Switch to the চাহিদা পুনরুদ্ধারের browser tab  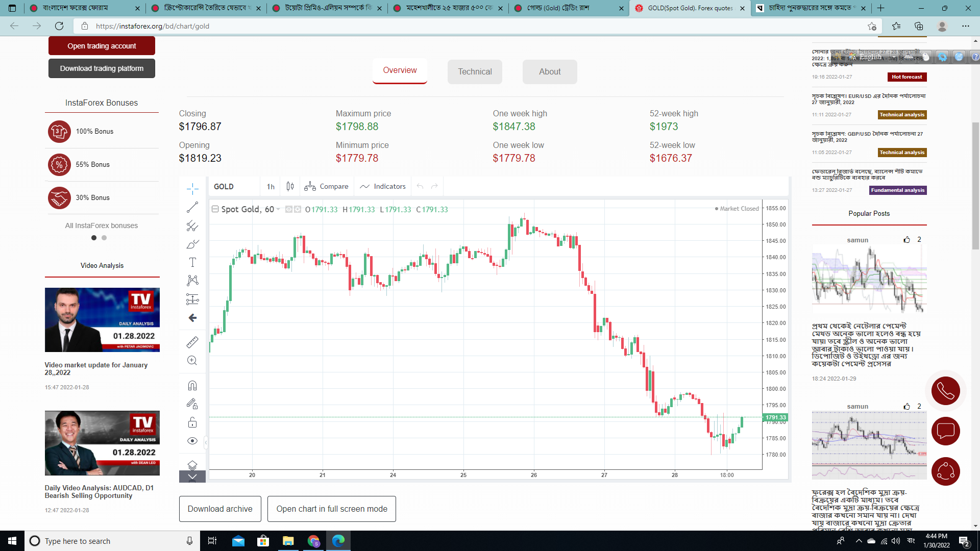click(812, 8)
